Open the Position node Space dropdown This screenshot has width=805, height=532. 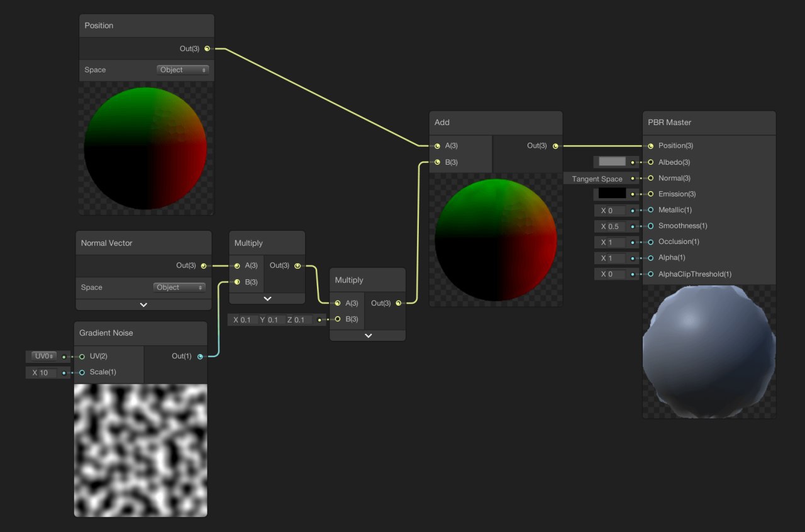[x=182, y=70]
